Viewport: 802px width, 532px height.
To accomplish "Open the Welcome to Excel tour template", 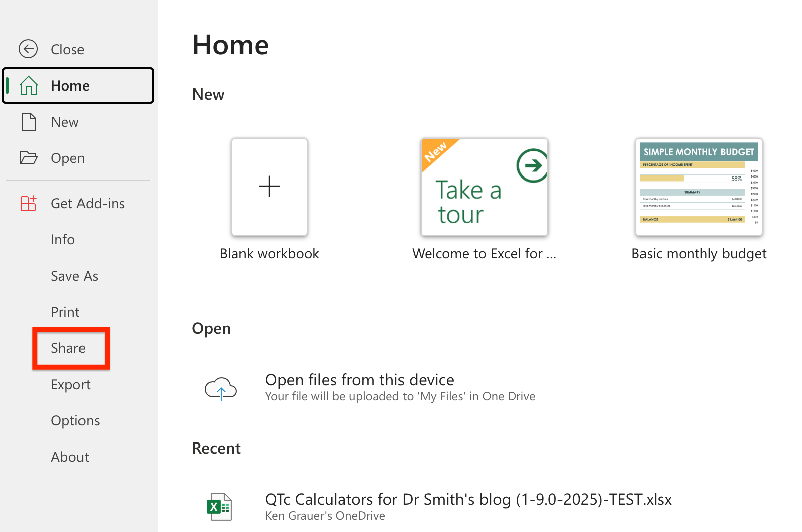I will (x=484, y=187).
